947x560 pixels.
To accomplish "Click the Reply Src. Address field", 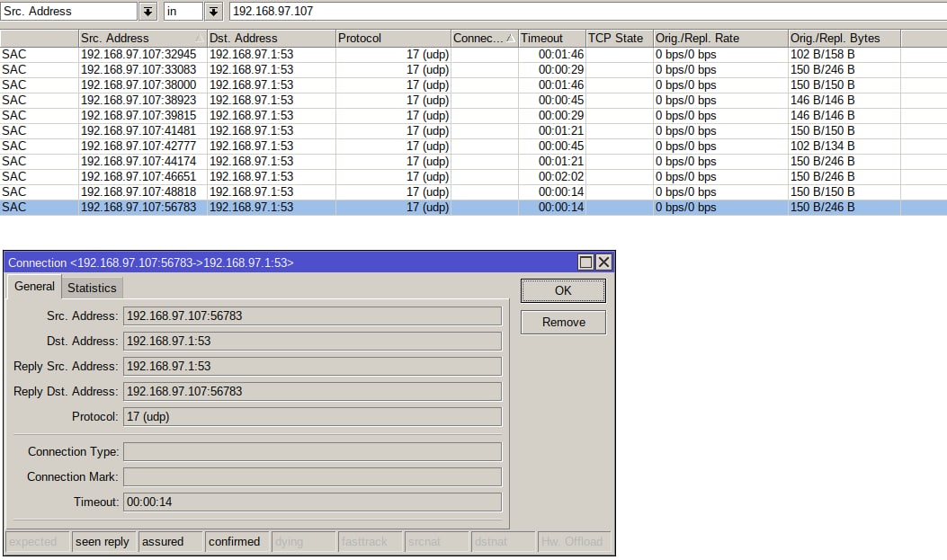I will point(312,367).
